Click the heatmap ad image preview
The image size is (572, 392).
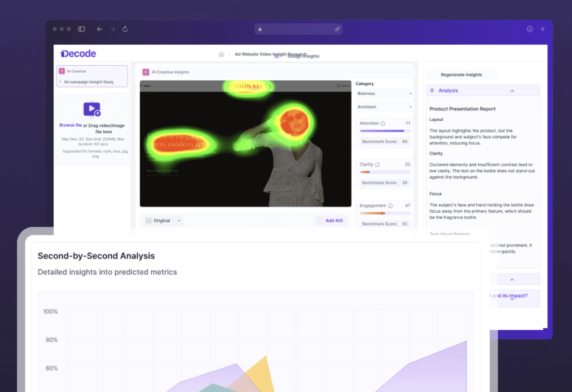click(245, 144)
